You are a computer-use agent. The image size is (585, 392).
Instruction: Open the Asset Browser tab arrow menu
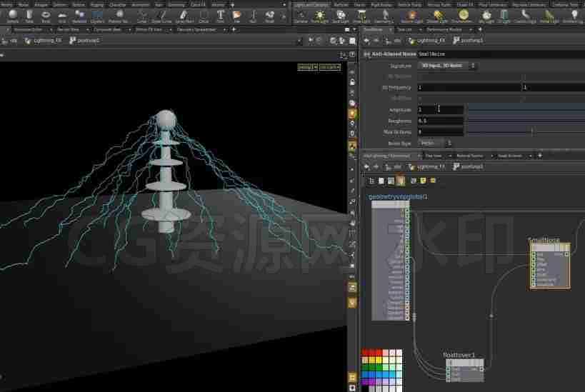(x=530, y=156)
